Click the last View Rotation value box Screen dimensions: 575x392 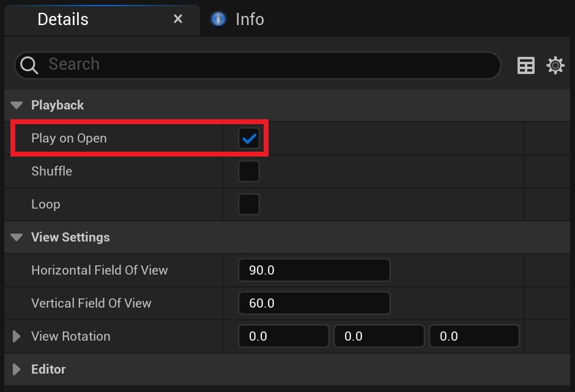pos(474,336)
